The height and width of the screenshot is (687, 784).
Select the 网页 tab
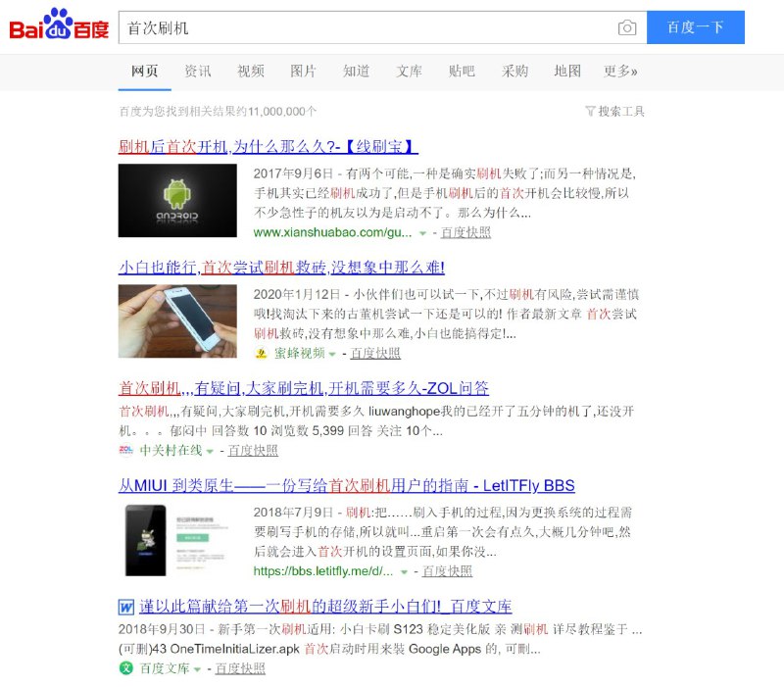pyautogui.click(x=144, y=71)
